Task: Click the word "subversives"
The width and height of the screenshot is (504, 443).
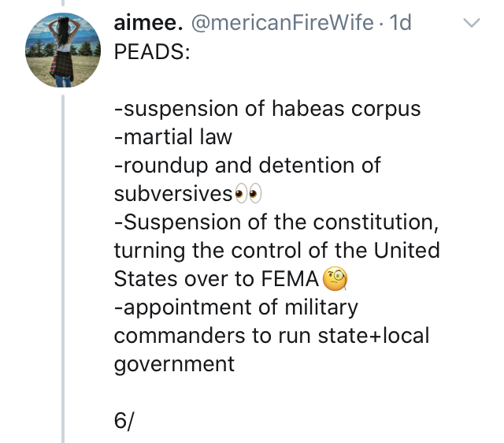Action: [173, 194]
